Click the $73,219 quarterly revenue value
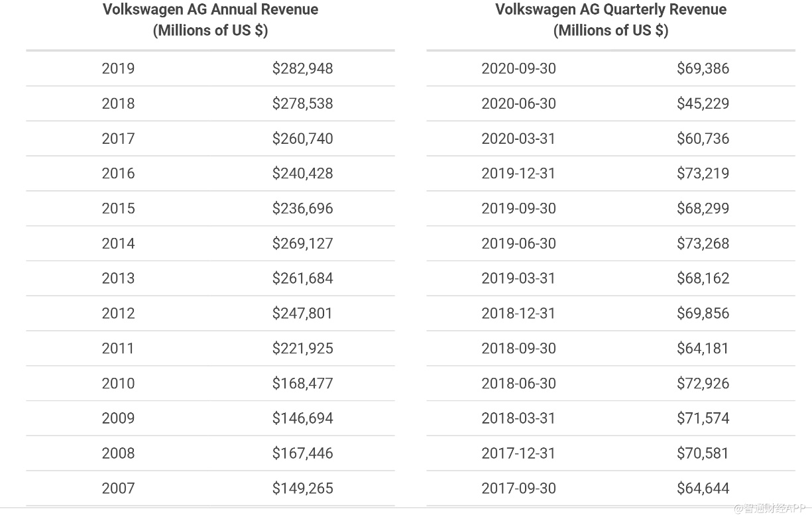 (703, 173)
